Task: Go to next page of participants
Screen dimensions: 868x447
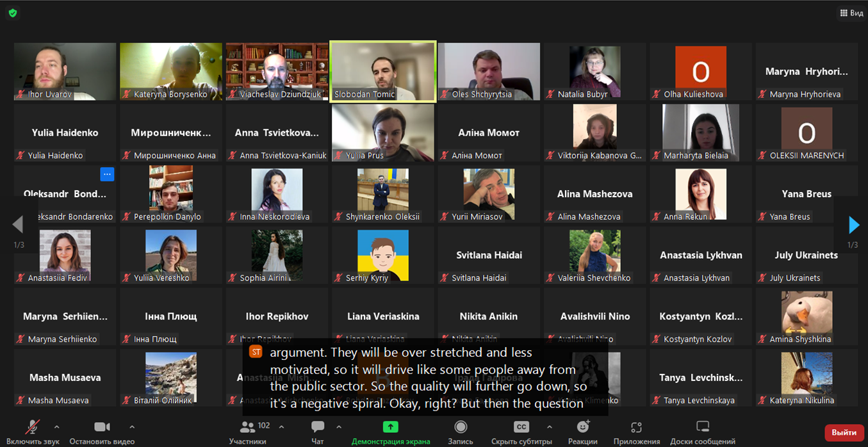Action: pyautogui.click(x=853, y=225)
